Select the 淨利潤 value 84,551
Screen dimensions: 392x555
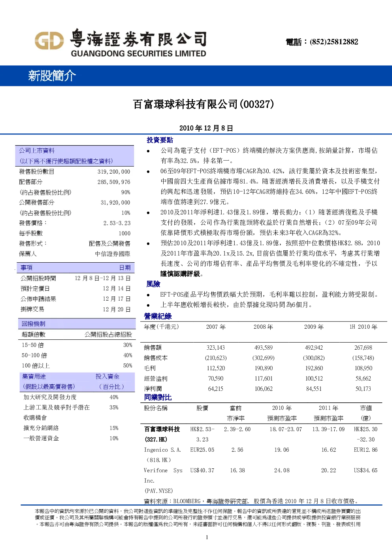[x=314, y=389]
